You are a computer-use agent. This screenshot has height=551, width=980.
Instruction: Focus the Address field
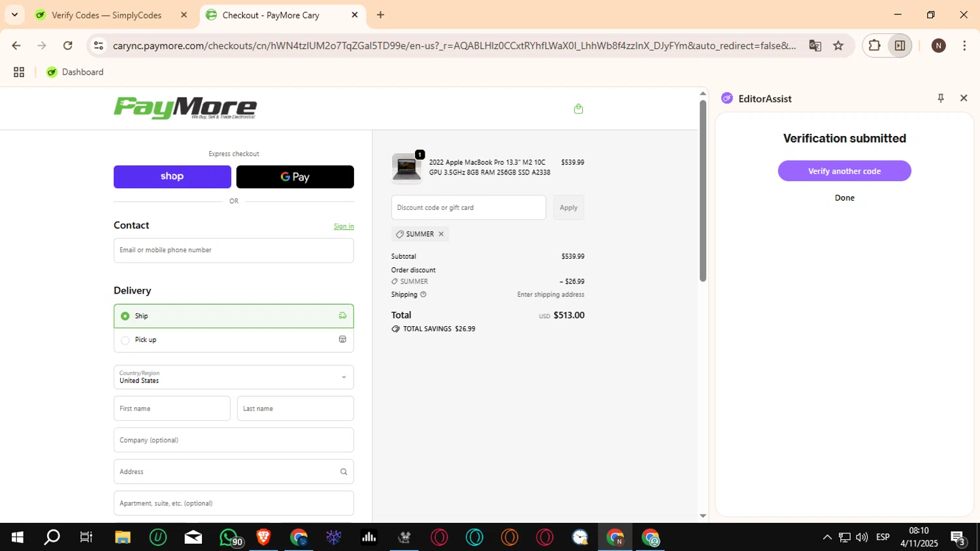pos(234,471)
